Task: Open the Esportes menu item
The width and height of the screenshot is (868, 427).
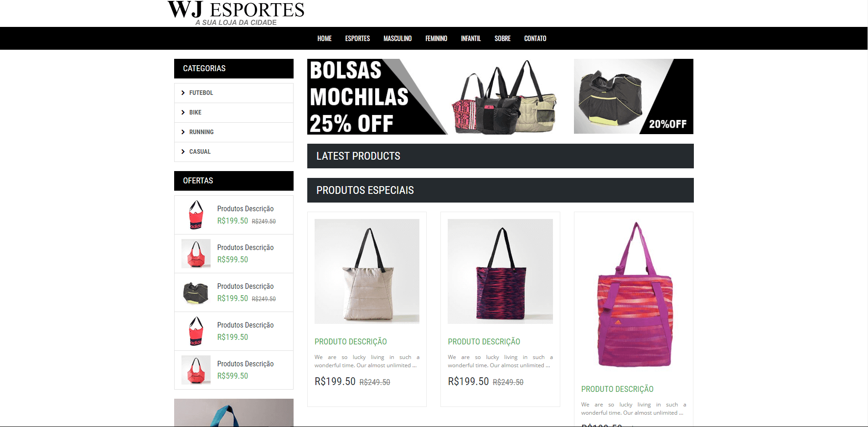Action: click(x=357, y=38)
